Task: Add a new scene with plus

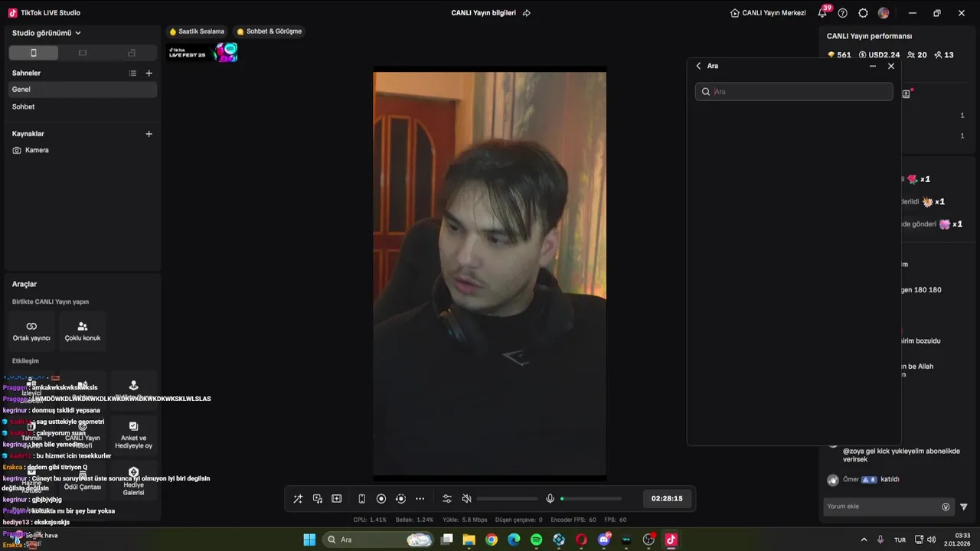Action: coord(149,73)
